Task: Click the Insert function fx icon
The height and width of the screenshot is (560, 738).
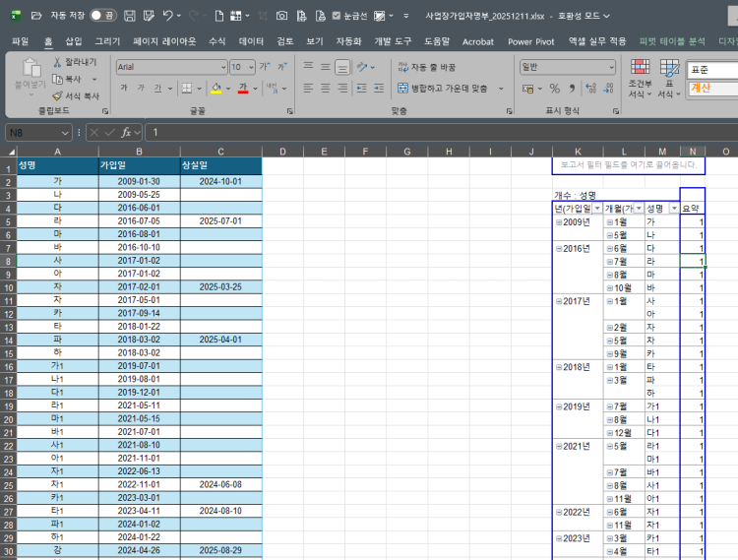Action: pos(126,133)
